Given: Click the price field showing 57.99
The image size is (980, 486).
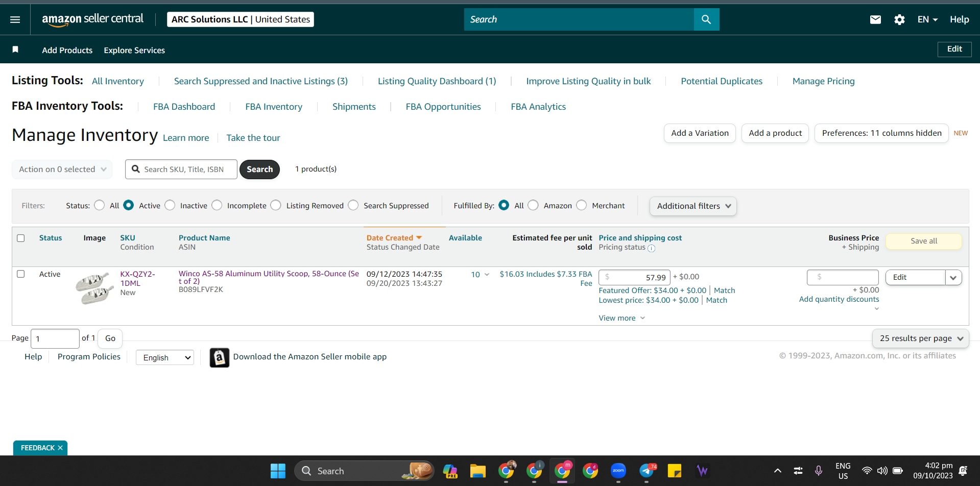Looking at the screenshot, I should (x=634, y=277).
